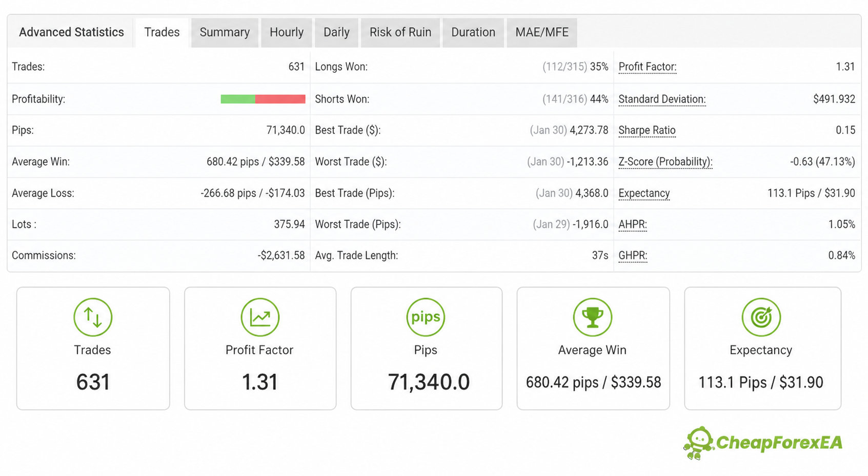The height and width of the screenshot is (476, 868).
Task: Click the Profit Factor chart icon
Action: (260, 317)
